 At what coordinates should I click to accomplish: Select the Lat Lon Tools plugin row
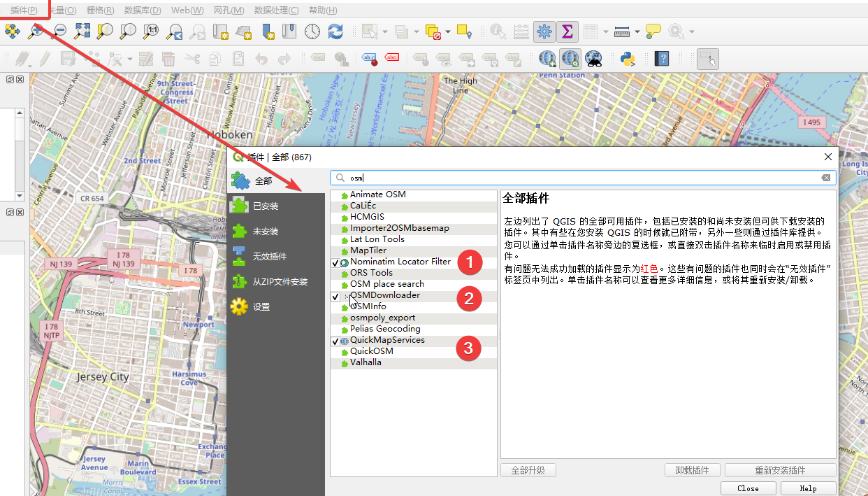click(x=414, y=239)
